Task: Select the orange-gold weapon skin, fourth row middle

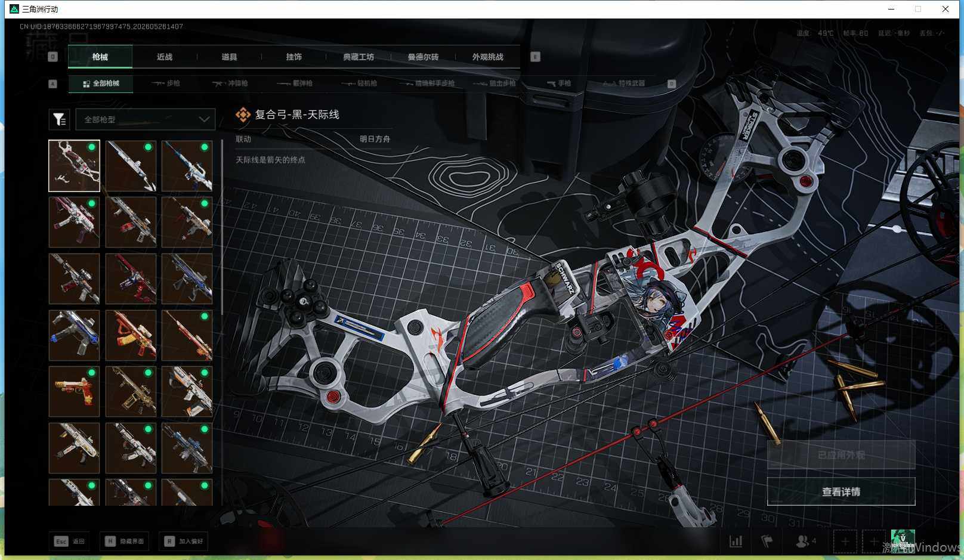Action: click(x=131, y=335)
